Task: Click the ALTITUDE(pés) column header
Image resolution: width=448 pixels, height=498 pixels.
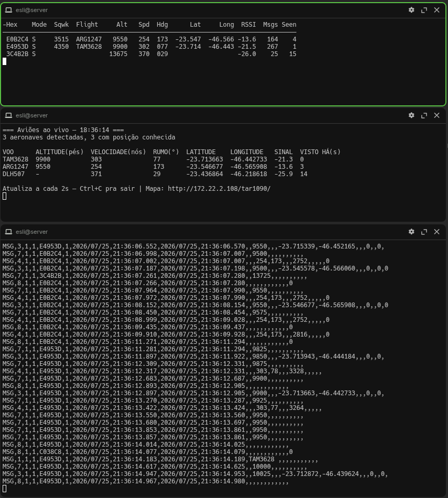Action: [59, 152]
